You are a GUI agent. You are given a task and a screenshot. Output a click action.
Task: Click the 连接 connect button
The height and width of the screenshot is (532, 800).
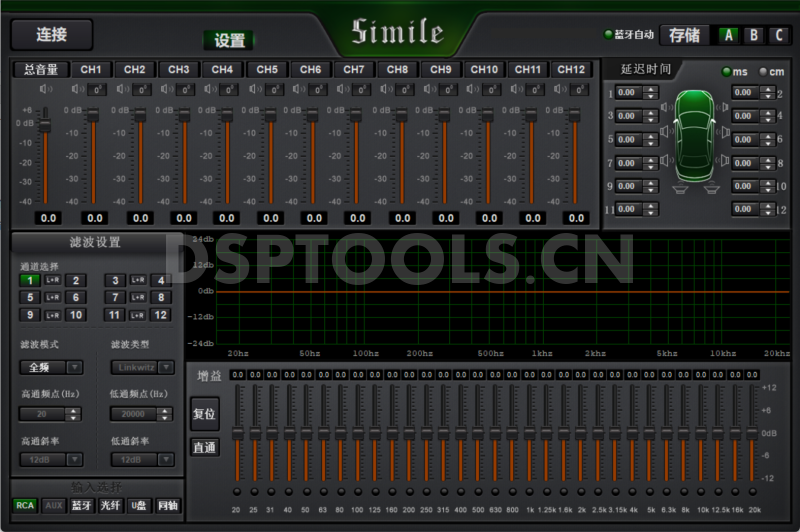click(52, 35)
